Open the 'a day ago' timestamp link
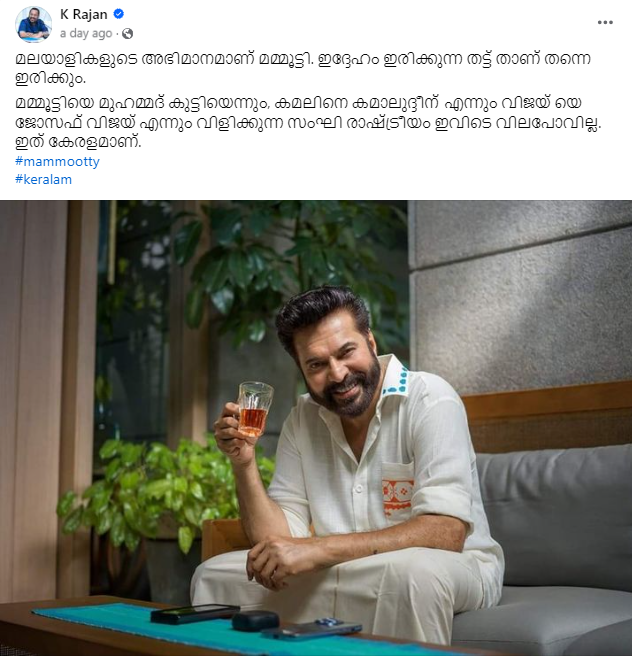The image size is (632, 657). [x=86, y=34]
